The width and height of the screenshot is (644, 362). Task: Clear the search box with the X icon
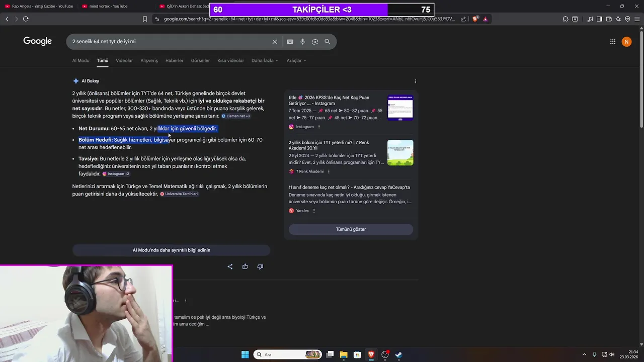pos(274,42)
